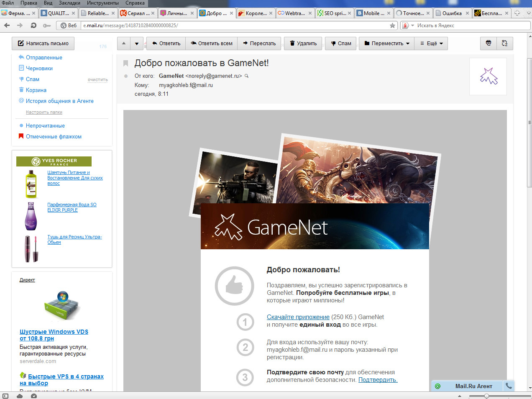Open the Ещё dropdown menu

[x=431, y=43]
